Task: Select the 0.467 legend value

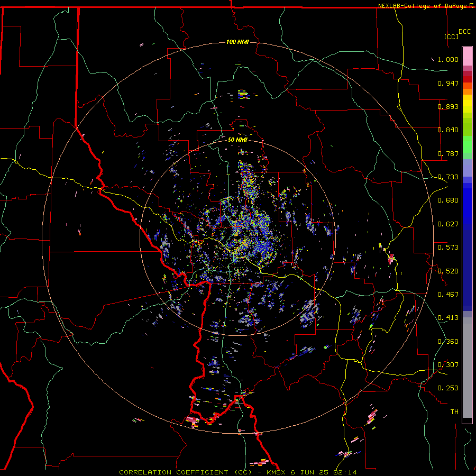Action: click(448, 295)
